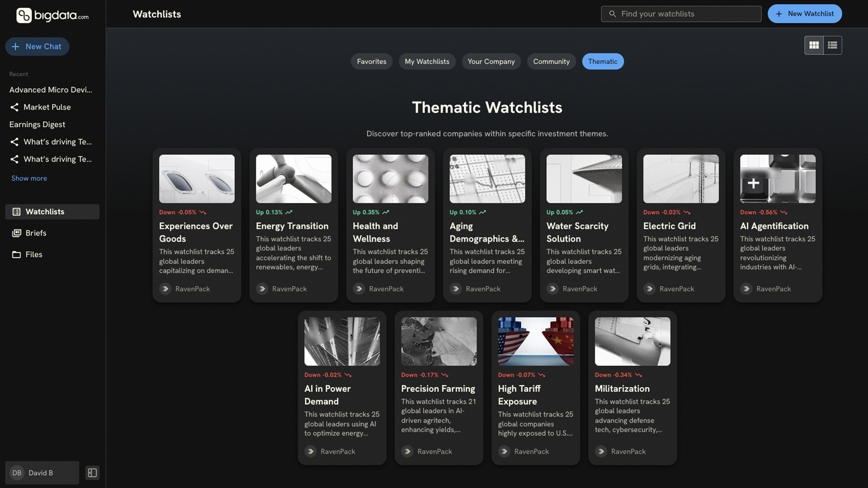Click RavenPack icon on Experiences Over Goods card
The width and height of the screenshot is (868, 488).
(x=165, y=289)
